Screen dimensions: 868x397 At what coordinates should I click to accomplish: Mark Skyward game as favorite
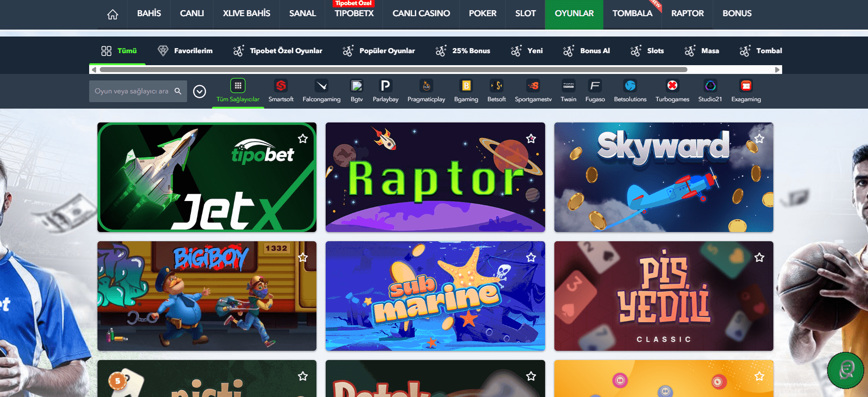pyautogui.click(x=759, y=139)
